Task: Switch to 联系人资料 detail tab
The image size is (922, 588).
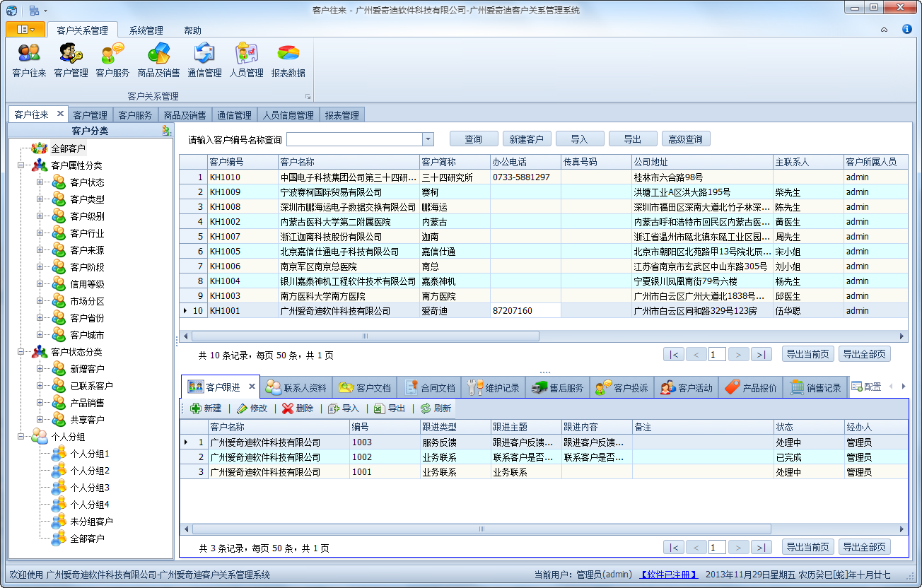Action: [x=296, y=388]
